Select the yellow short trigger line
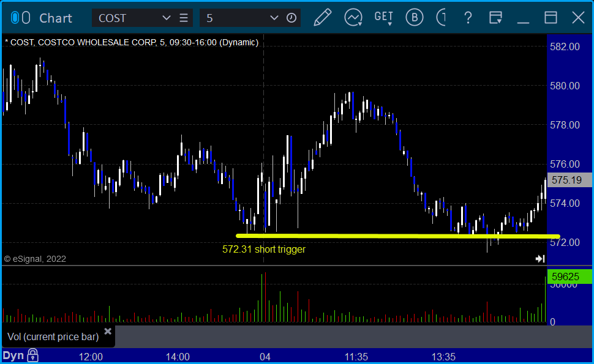 [x=398, y=236]
